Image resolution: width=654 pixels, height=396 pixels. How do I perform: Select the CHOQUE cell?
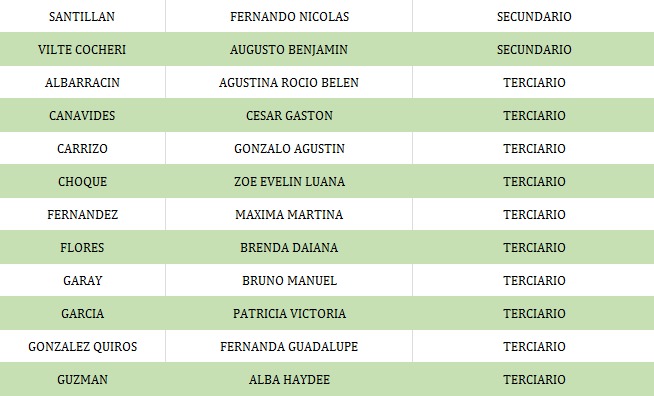[x=82, y=181]
